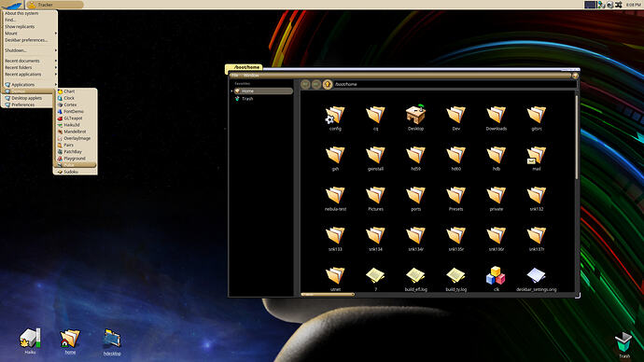This screenshot has width=644, height=362.
Task: Open the File menu in Tracker window
Action: pos(235,76)
